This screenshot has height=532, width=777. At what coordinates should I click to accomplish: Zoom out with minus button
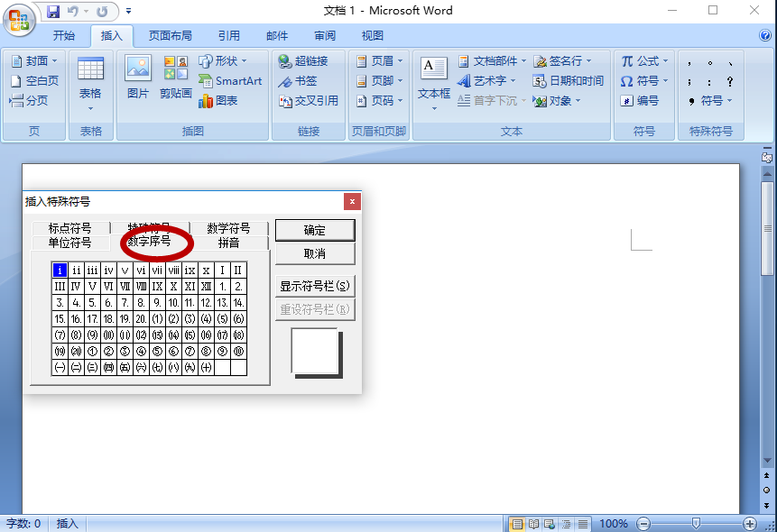coord(643,524)
